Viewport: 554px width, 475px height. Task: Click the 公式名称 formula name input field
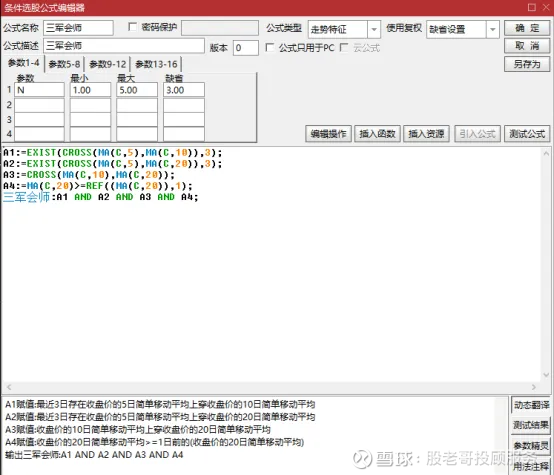pyautogui.click(x=78, y=28)
